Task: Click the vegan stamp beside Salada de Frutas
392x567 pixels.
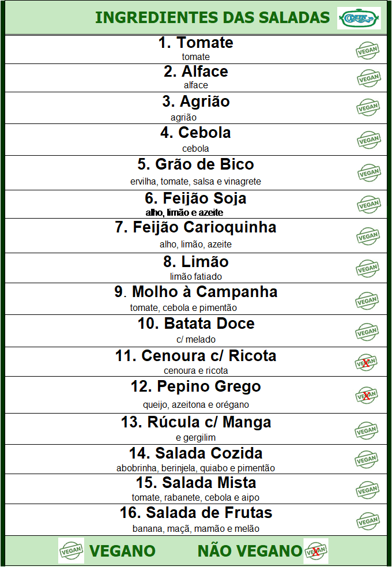Action: pos(368,521)
